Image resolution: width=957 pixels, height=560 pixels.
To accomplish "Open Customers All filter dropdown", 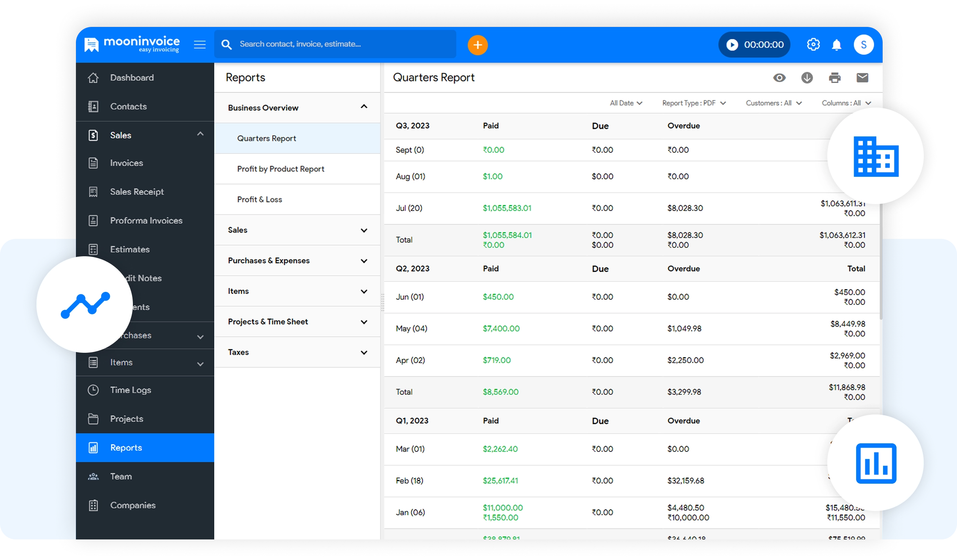I will (773, 103).
